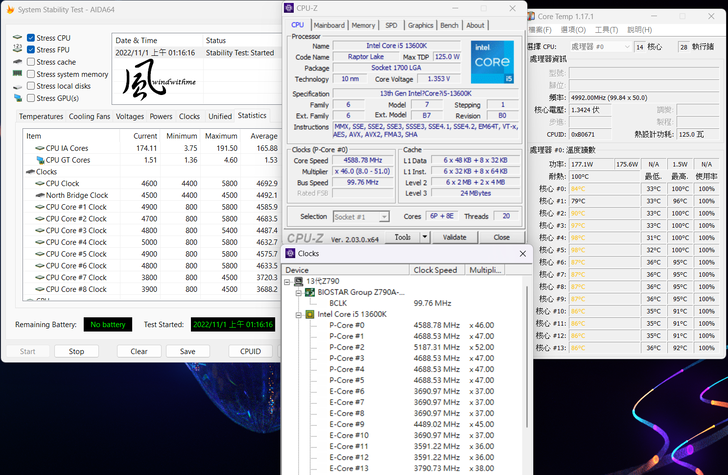Enable the Stress cache checkbox
This screenshot has width=728, height=475.
point(31,62)
